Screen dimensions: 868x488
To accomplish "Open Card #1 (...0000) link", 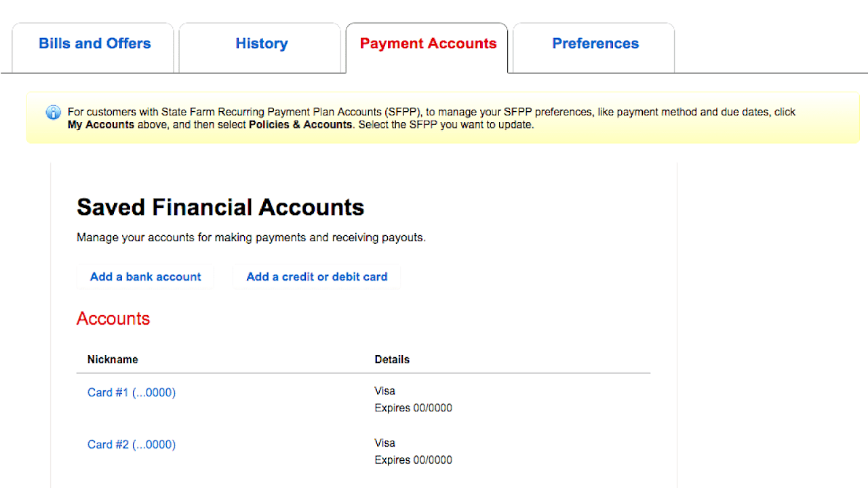I will click(132, 392).
